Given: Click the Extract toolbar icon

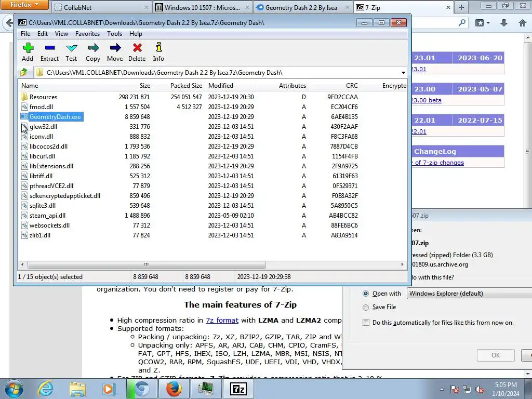Looking at the screenshot, I should [x=50, y=48].
